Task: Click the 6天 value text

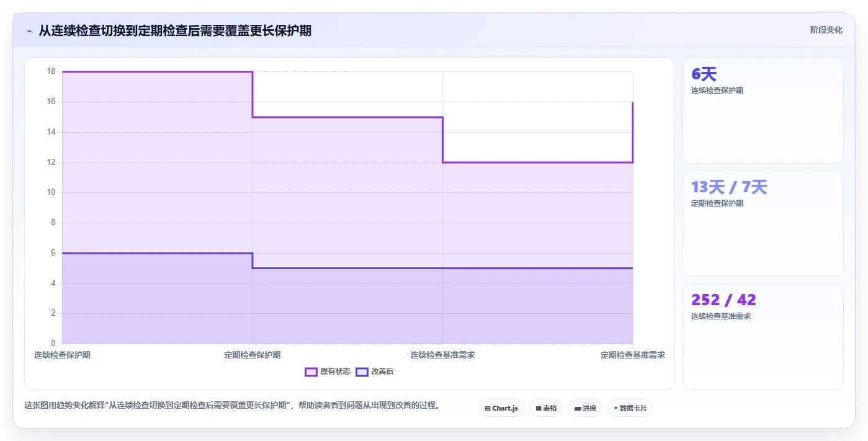Action: (704, 74)
